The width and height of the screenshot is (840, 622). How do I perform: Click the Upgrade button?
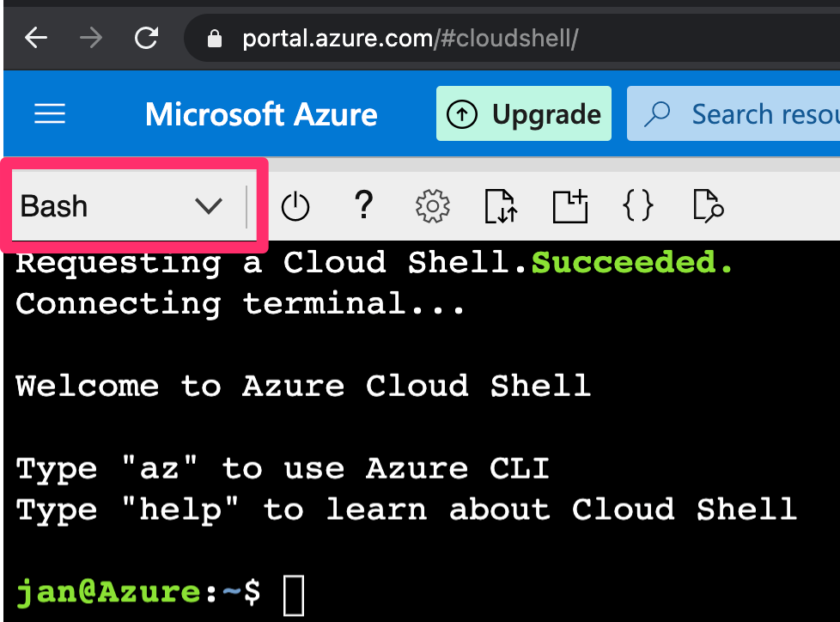[x=523, y=113]
